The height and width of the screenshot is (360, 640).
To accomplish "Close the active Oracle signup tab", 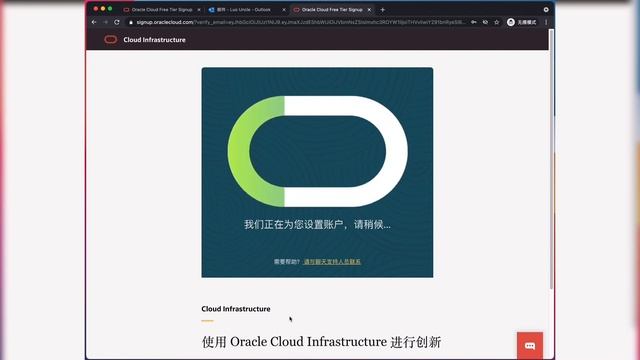I will coord(369,9).
